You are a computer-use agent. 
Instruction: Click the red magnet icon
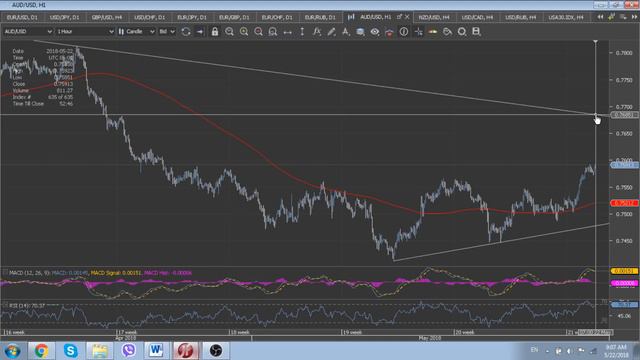(x=389, y=32)
